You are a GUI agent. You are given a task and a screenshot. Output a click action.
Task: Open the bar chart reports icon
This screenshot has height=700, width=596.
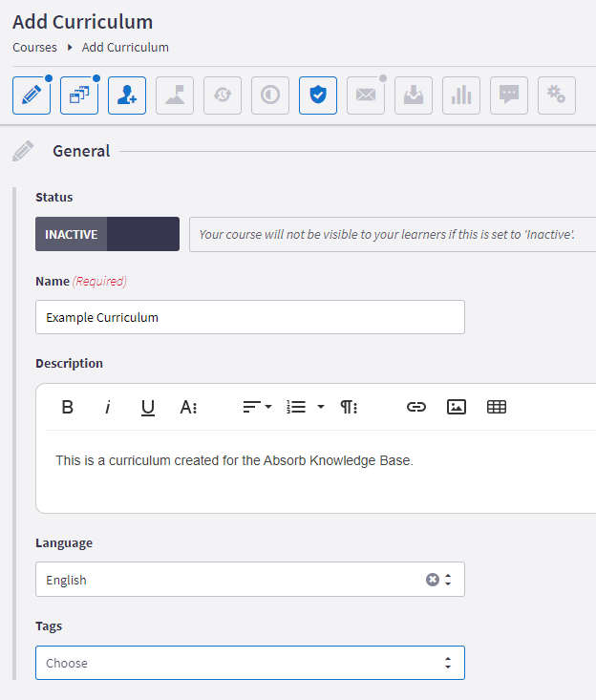coord(461,95)
